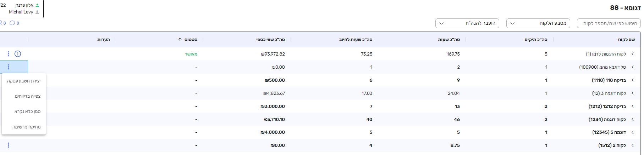The image size is (644, 155).
Task: Expand the דוגמה 5 (12345) row chevron
Action: [x=633, y=132]
